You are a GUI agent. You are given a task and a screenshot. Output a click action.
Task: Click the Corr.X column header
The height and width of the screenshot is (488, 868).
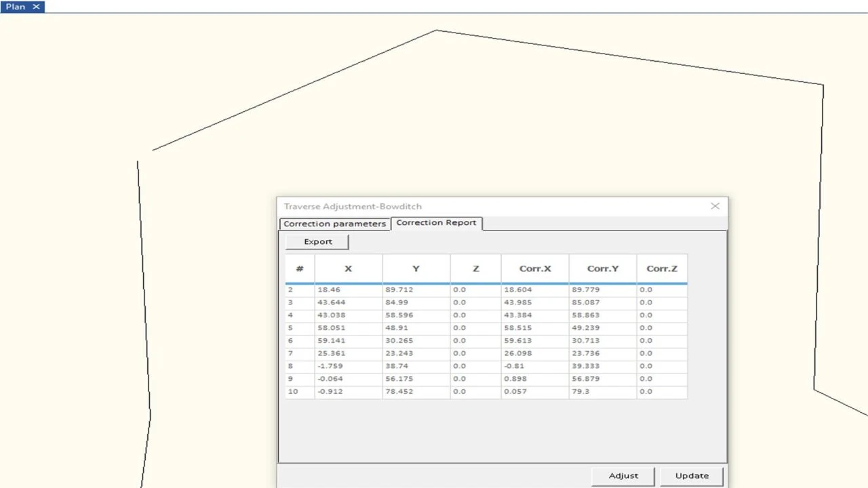point(535,268)
